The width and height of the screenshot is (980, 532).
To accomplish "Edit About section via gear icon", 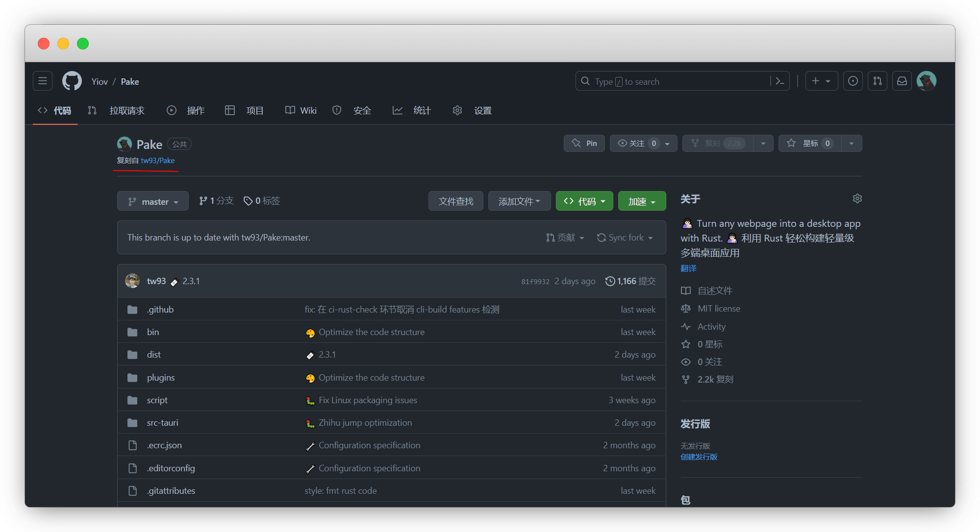I will (x=857, y=198).
